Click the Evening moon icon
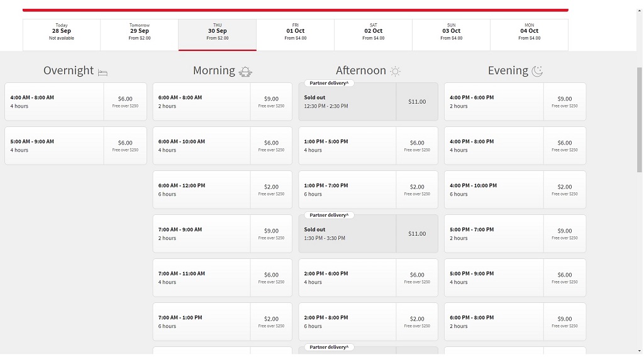This screenshot has width=644, height=362. coord(537,71)
